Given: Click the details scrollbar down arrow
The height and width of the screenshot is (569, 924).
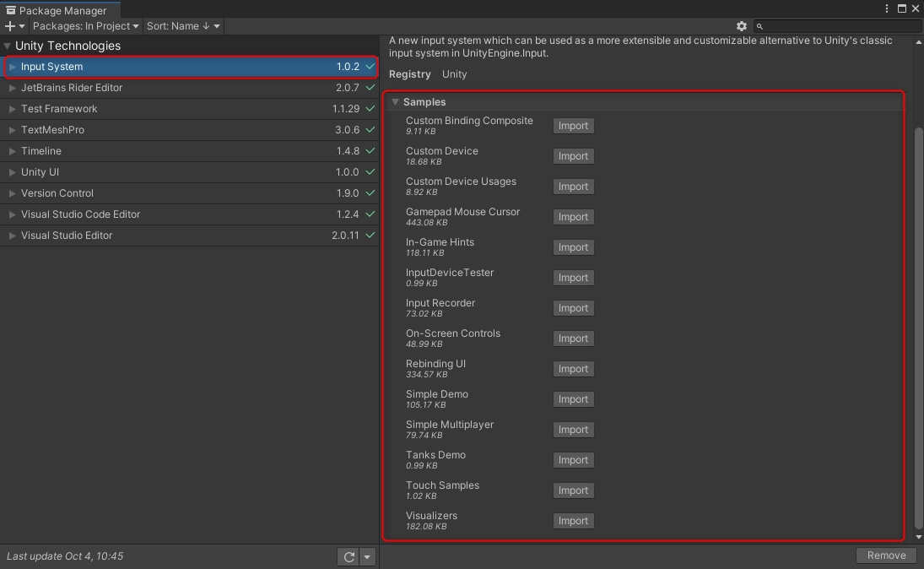Looking at the screenshot, I should tap(918, 537).
